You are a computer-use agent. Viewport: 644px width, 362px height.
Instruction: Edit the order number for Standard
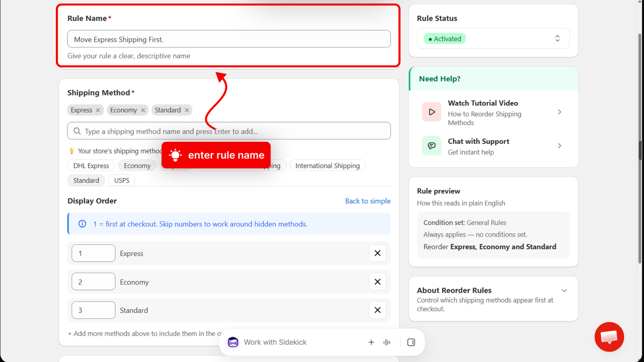coord(94,310)
